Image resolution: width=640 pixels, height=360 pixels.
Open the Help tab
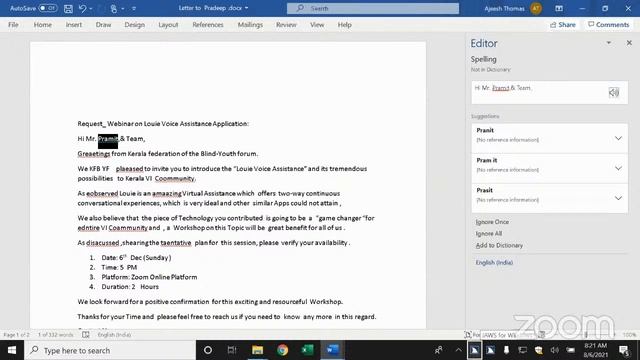[x=344, y=25]
